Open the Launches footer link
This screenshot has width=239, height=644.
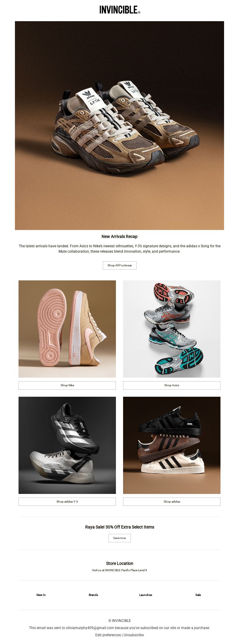[145, 595]
